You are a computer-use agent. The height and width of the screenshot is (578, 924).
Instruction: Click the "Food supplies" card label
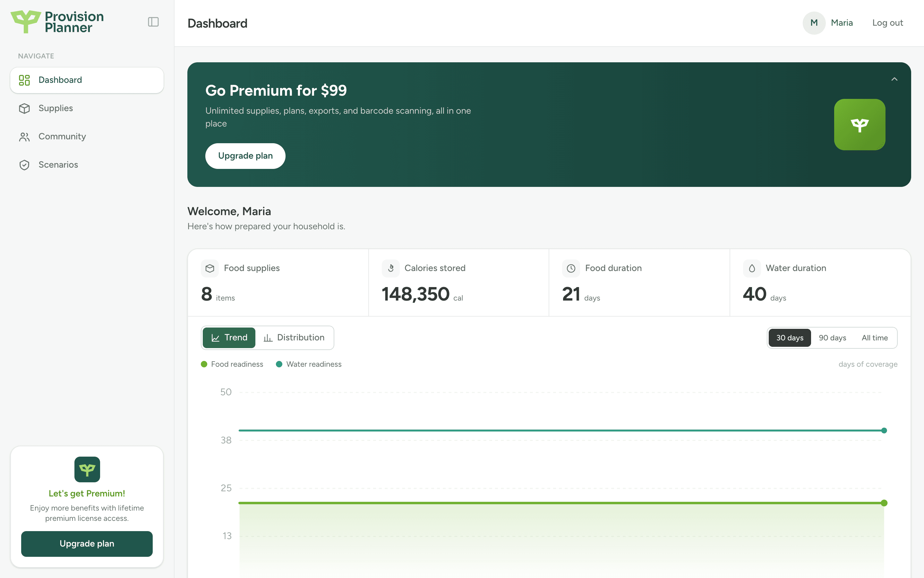(x=252, y=268)
